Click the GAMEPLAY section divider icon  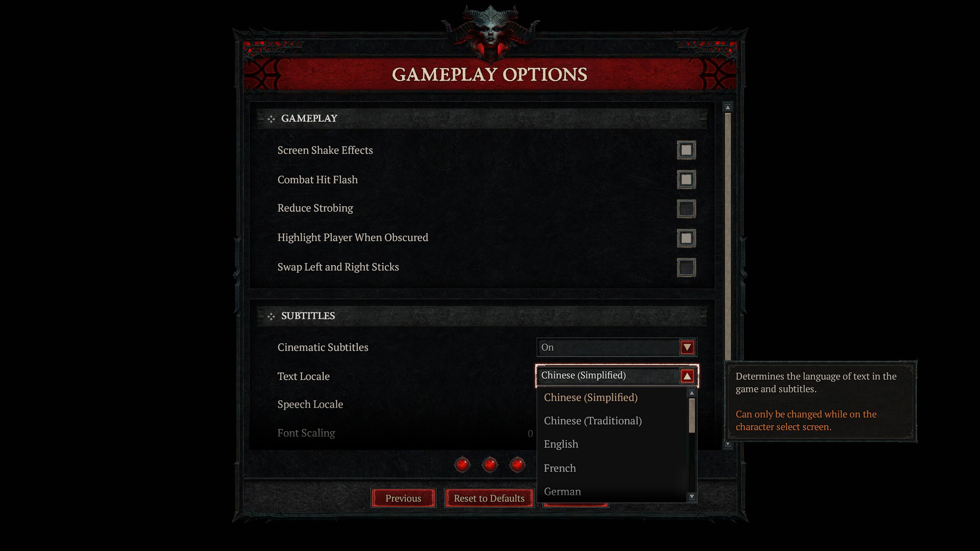tap(269, 118)
